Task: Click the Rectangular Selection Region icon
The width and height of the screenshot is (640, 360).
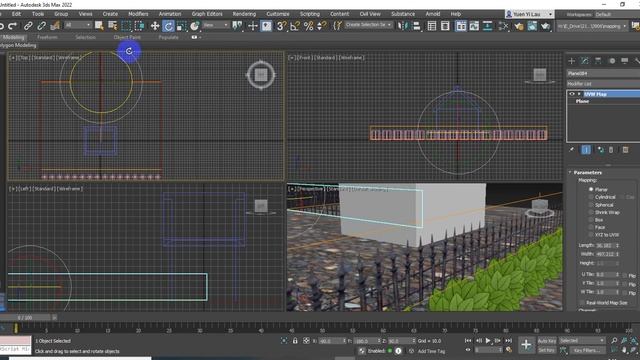Action: coord(126,26)
